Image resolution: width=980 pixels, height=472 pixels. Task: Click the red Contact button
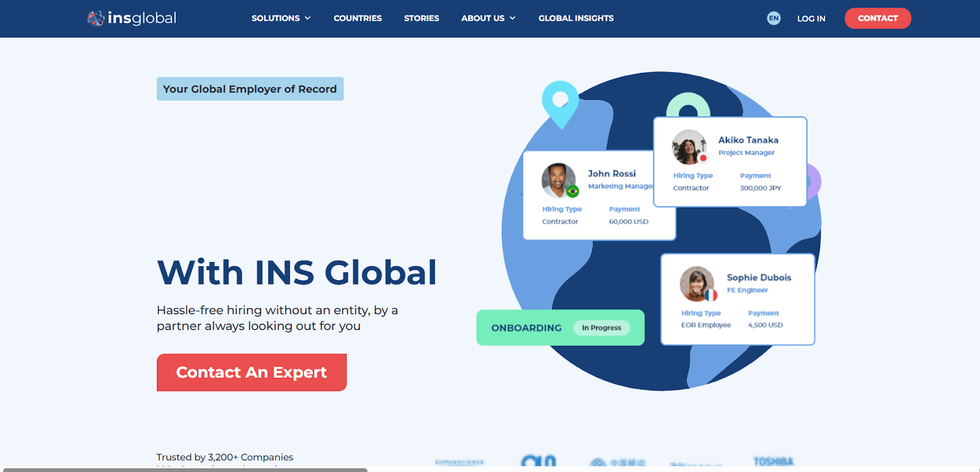pyautogui.click(x=878, y=18)
